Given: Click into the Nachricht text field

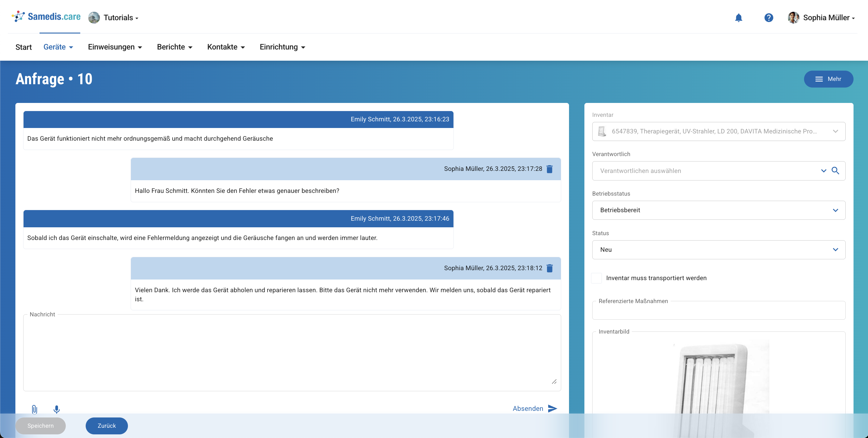Looking at the screenshot, I should tap(292, 353).
